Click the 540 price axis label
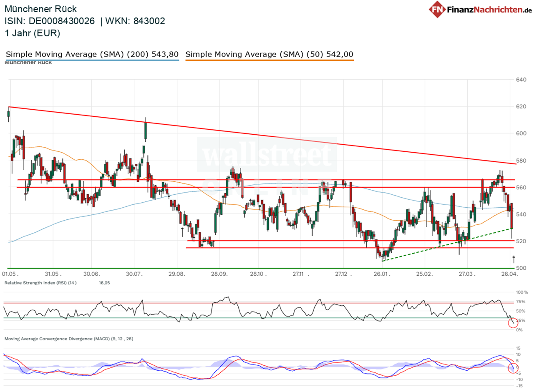Viewport: 534px width, 392px height. click(522, 214)
